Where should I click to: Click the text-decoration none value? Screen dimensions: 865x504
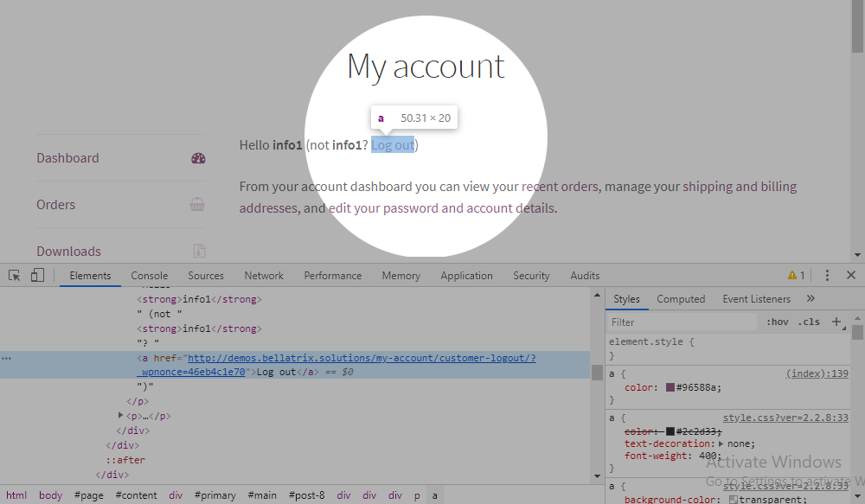click(740, 443)
